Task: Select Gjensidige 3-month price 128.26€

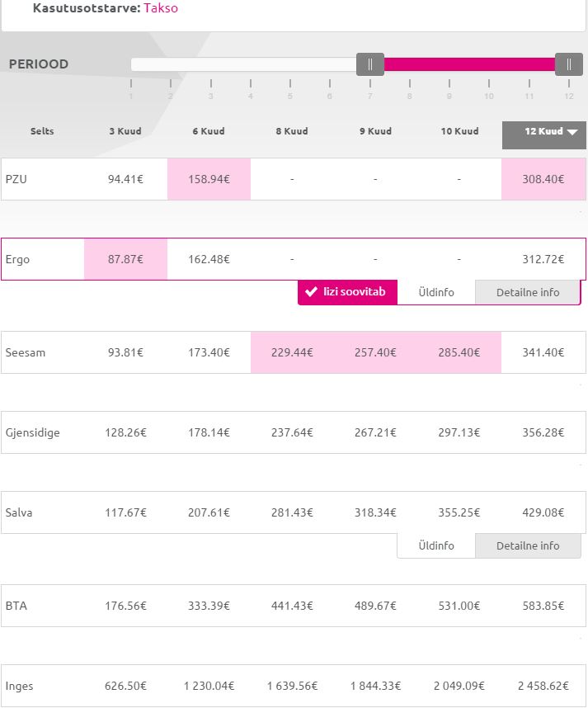Action: (125, 432)
